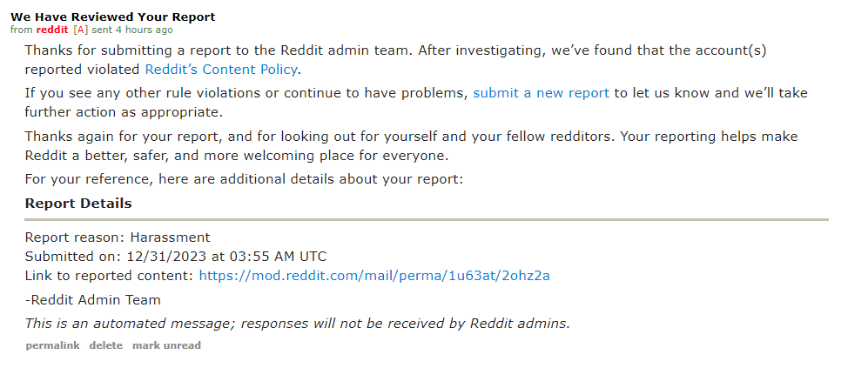Click the "-Reddit Admin Team" signature

[92, 300]
